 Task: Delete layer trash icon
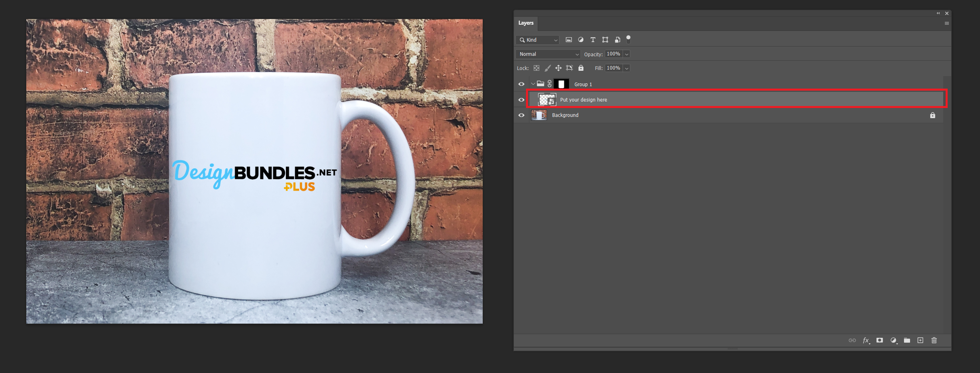934,340
